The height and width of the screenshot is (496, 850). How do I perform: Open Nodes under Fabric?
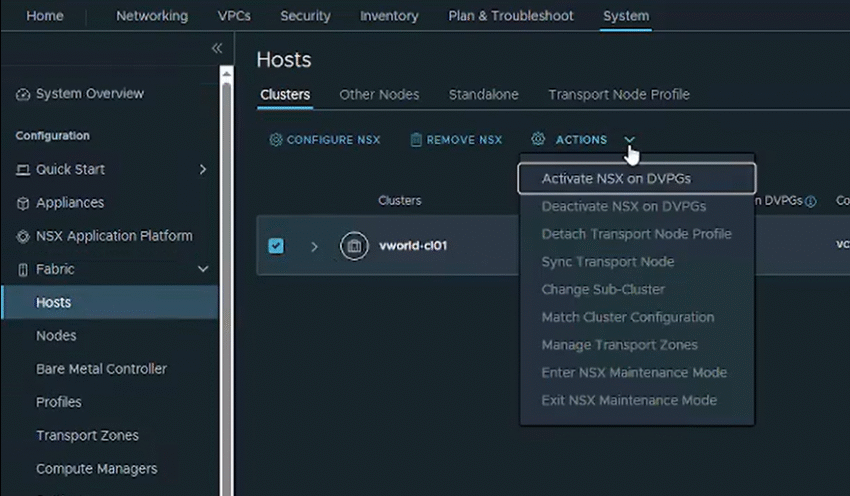coord(56,336)
